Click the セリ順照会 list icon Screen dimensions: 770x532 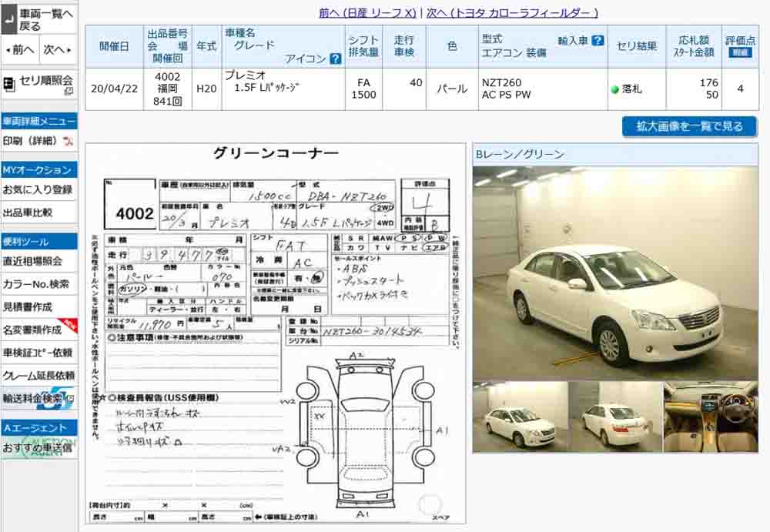[9, 85]
